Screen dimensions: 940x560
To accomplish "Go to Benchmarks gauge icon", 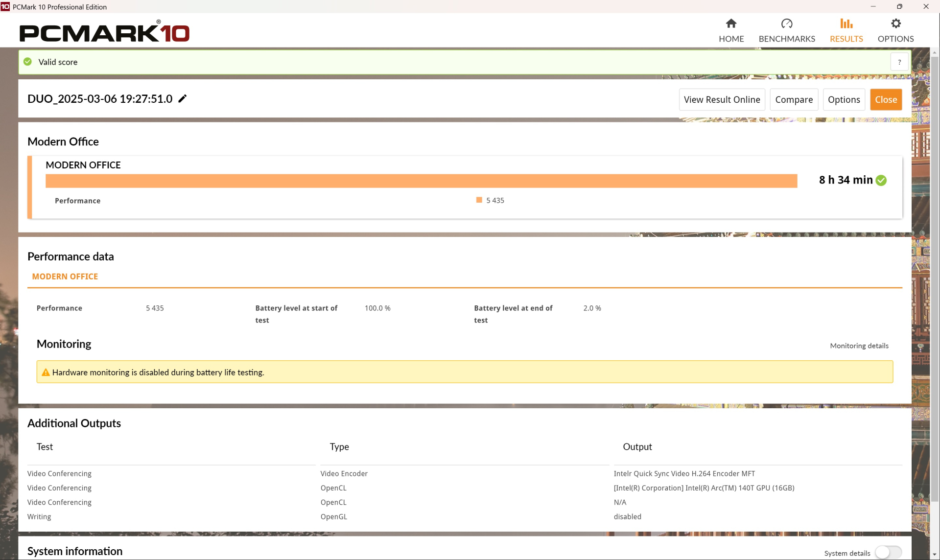I will click(787, 23).
